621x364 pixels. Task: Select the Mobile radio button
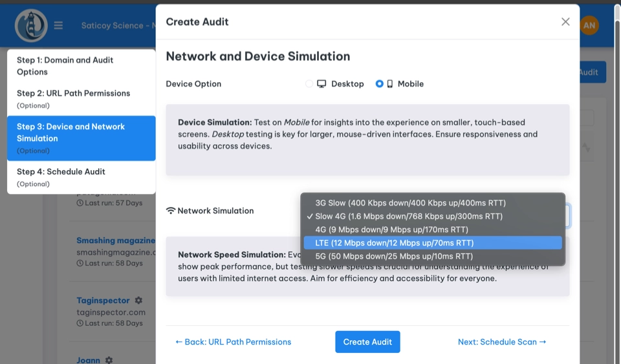[380, 84]
